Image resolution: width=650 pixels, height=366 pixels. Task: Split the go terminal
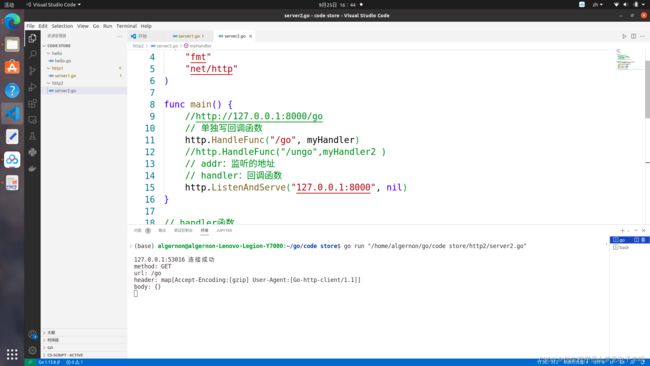(636, 240)
